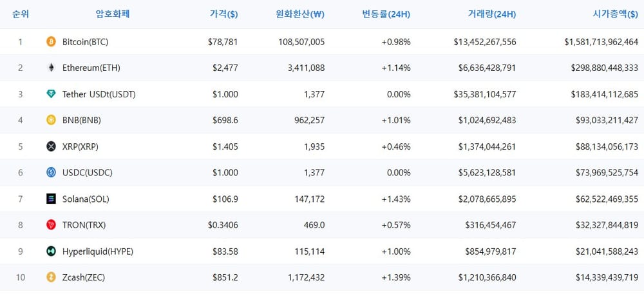Open the USDC(USDC) name link
The height and width of the screenshot is (296, 644).
click(88, 173)
